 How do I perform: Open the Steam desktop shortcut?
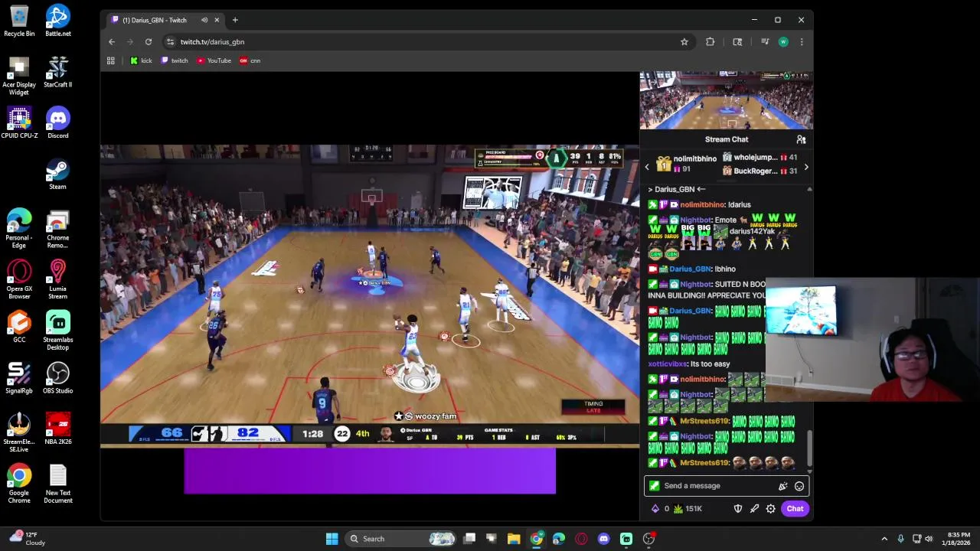57,174
